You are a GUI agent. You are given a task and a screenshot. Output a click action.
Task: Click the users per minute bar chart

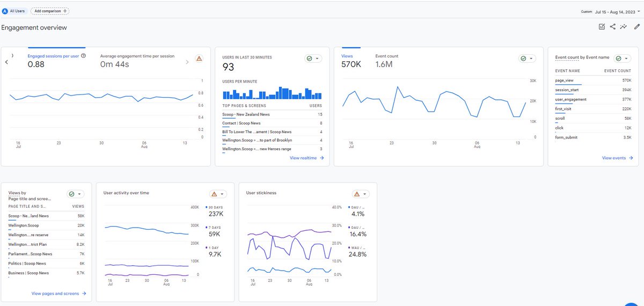point(272,93)
